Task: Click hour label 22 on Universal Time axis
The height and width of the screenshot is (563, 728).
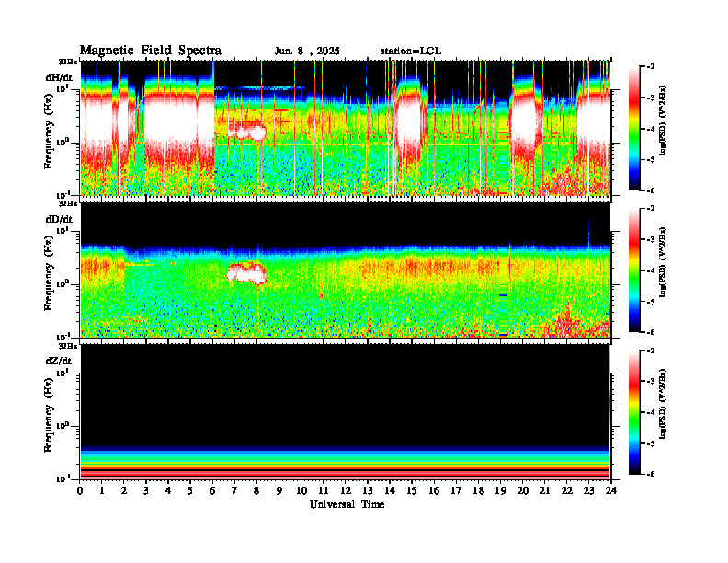Action: [566, 491]
